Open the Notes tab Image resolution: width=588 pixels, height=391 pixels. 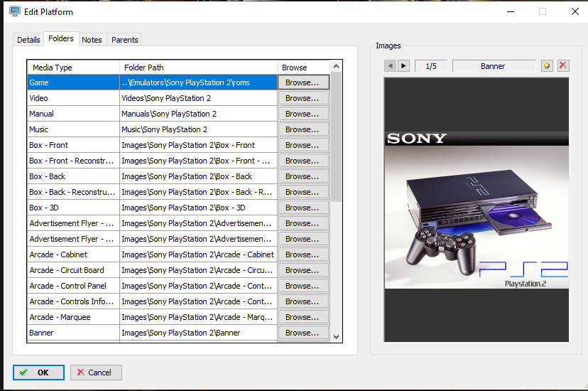[92, 40]
